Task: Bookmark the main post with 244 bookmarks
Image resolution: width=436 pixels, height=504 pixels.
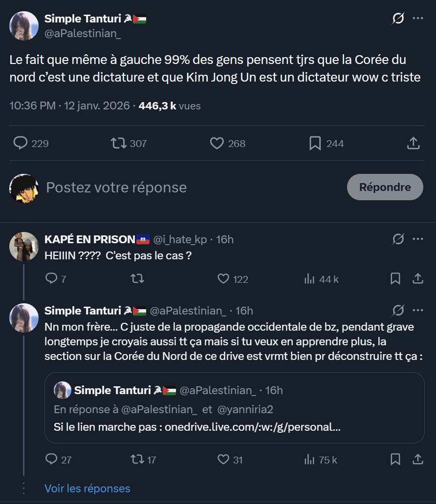Action: [315, 143]
